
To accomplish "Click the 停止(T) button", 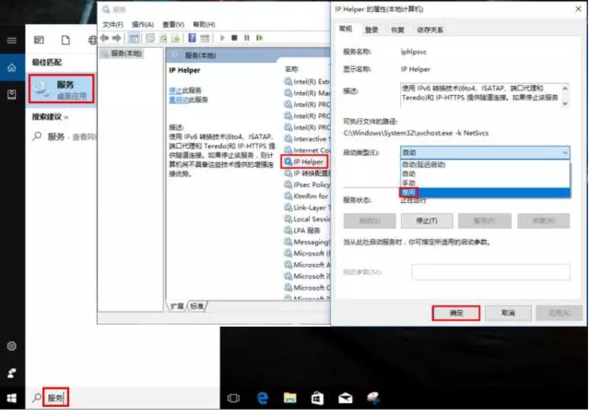I will click(x=427, y=221).
